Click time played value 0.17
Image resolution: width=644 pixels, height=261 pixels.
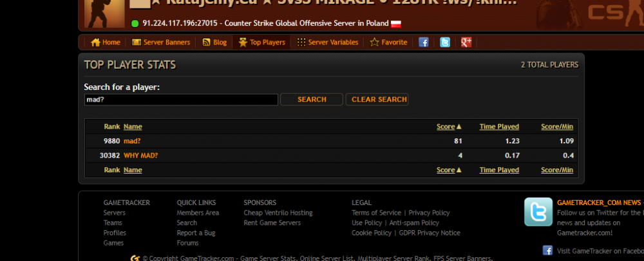coord(512,156)
